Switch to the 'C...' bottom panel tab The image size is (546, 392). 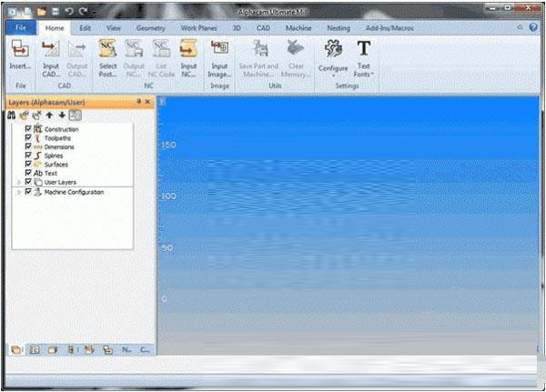point(145,349)
